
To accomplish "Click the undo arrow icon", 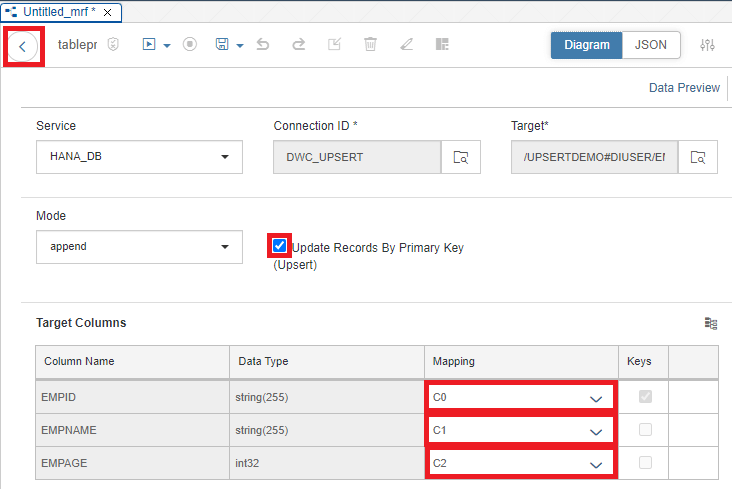I will [263, 44].
